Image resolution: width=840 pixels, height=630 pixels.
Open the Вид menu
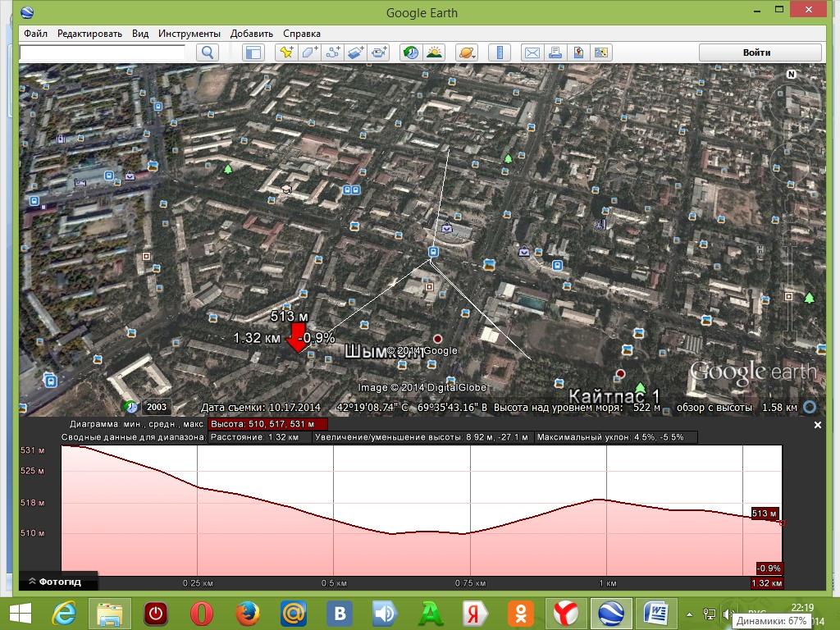click(x=140, y=33)
